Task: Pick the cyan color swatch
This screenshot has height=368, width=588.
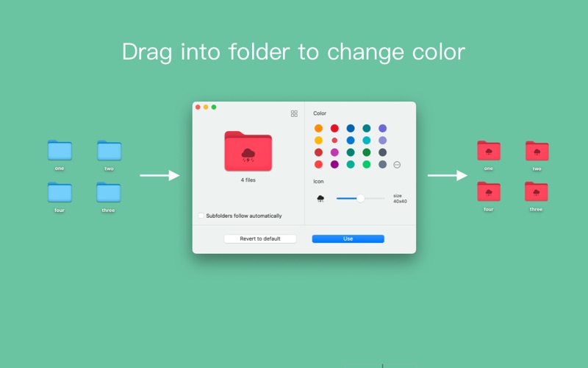Action: pos(367,141)
